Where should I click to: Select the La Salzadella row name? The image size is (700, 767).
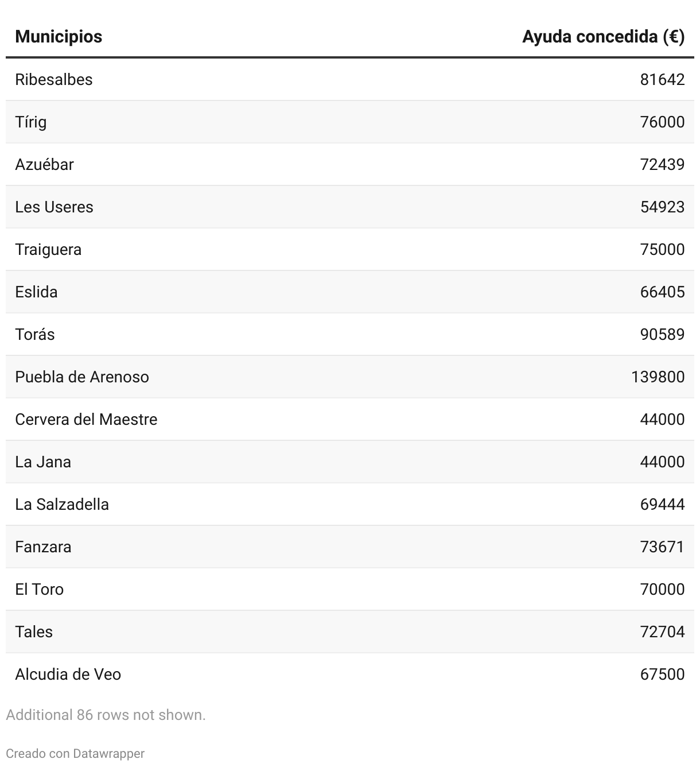(x=62, y=504)
